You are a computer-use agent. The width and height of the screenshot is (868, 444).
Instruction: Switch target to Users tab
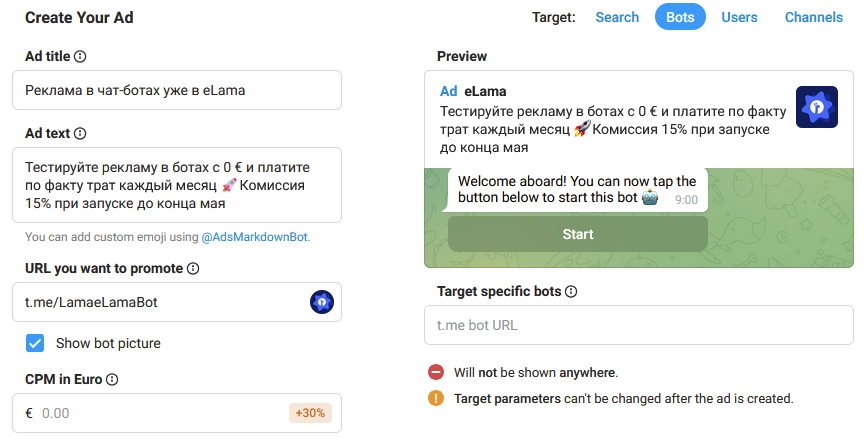pos(739,17)
